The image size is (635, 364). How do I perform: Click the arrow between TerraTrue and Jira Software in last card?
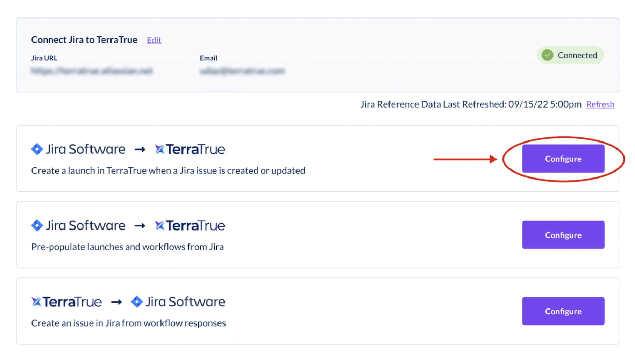tap(116, 302)
